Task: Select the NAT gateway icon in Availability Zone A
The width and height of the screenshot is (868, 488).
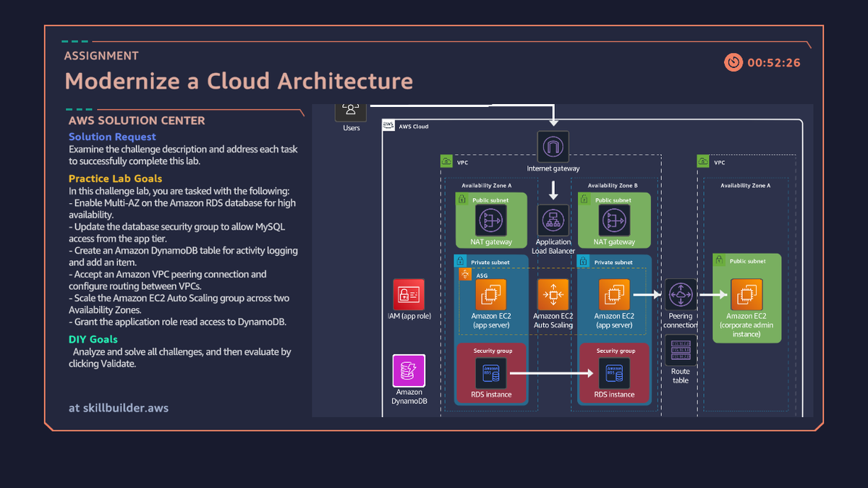Action: (491, 220)
